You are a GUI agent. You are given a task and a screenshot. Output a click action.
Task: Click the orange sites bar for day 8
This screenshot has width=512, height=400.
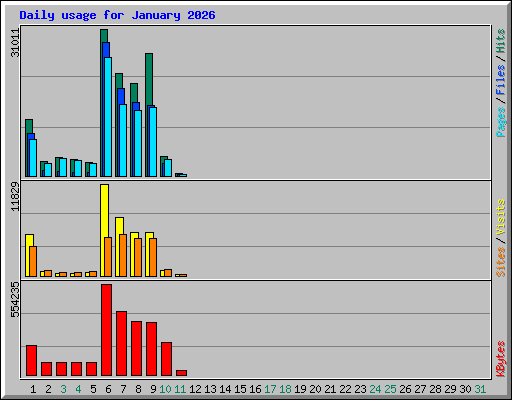(x=138, y=257)
